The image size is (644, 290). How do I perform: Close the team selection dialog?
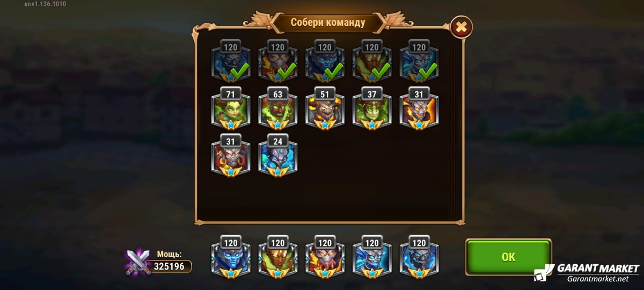[x=461, y=26]
